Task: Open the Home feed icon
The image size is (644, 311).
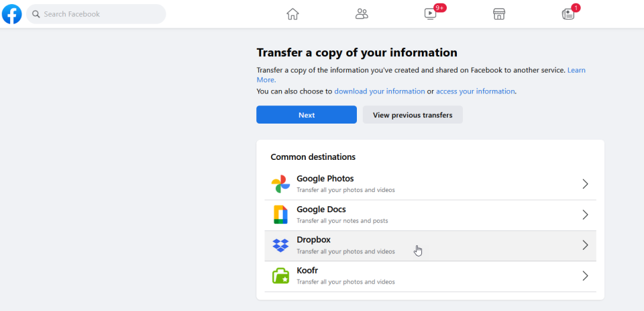Action: click(292, 14)
